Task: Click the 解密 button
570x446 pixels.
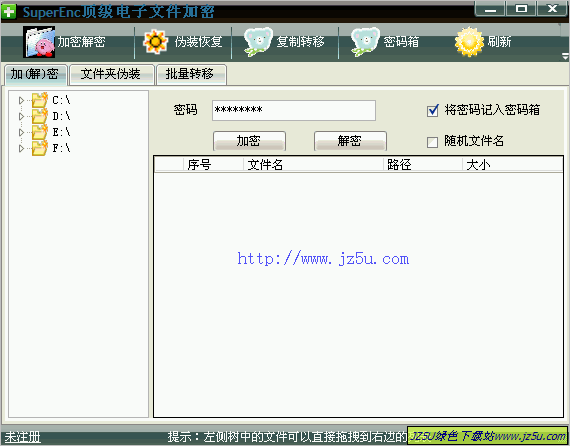Action: pos(350,141)
